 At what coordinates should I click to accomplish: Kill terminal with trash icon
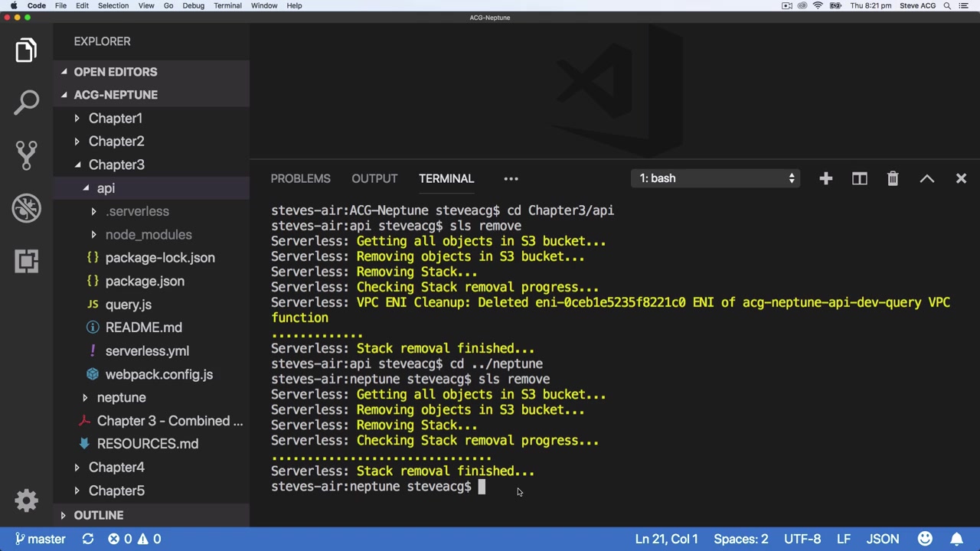[x=893, y=178]
